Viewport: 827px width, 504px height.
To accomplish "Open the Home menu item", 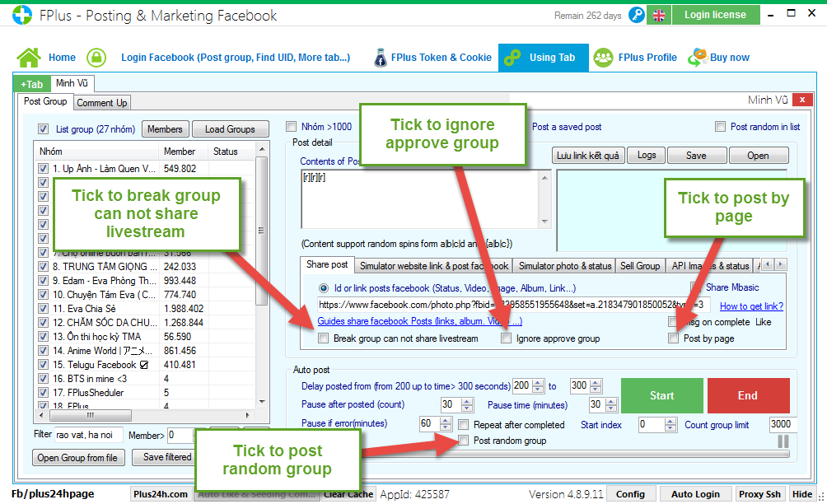I will pyautogui.click(x=63, y=58).
